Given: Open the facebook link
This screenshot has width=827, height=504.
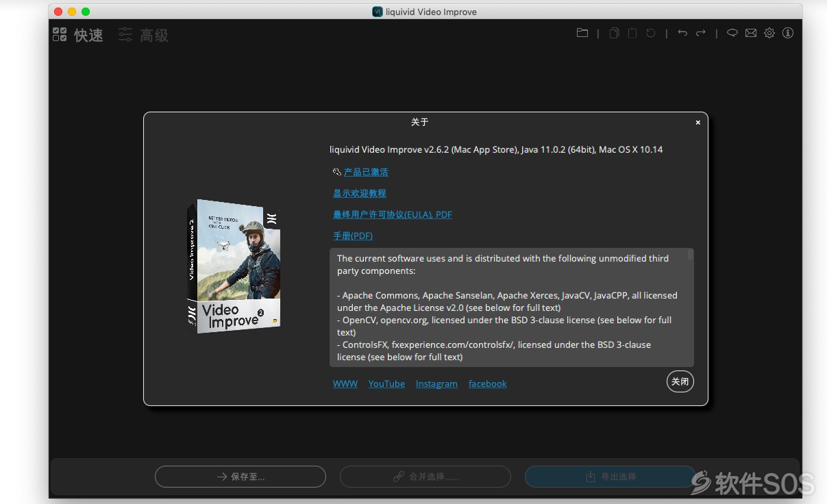Looking at the screenshot, I should (x=488, y=383).
